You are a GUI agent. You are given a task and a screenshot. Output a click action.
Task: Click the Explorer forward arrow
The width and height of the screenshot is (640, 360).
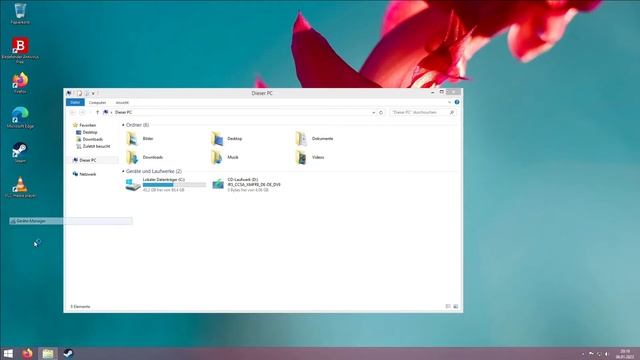click(82, 112)
